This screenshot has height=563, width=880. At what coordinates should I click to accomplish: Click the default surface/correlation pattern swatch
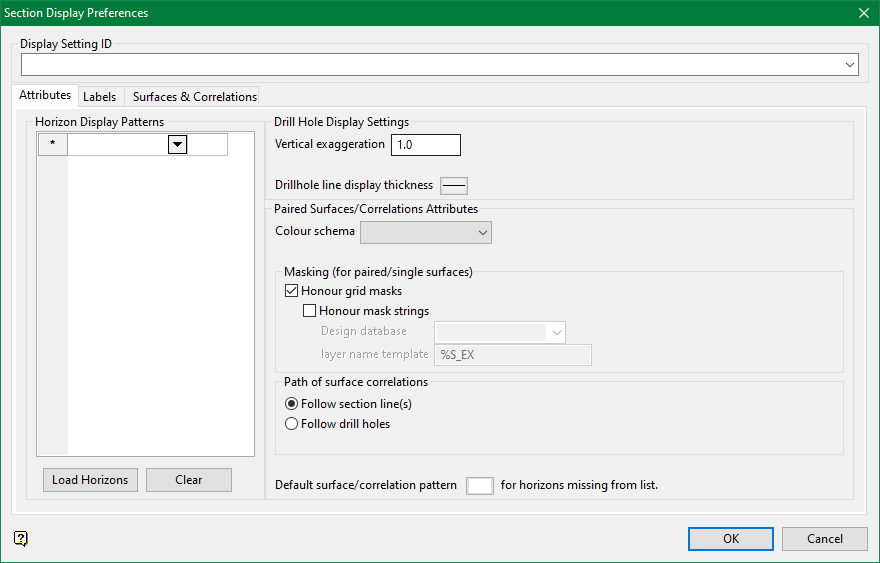click(x=480, y=486)
